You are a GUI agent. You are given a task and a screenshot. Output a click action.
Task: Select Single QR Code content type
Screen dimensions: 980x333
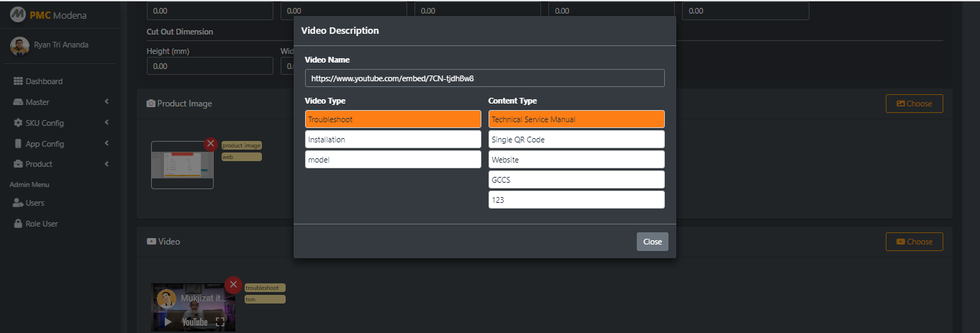click(576, 140)
